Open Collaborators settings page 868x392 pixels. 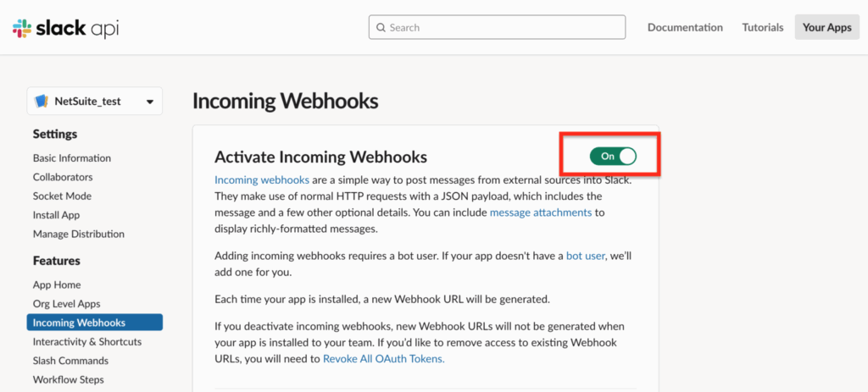63,177
